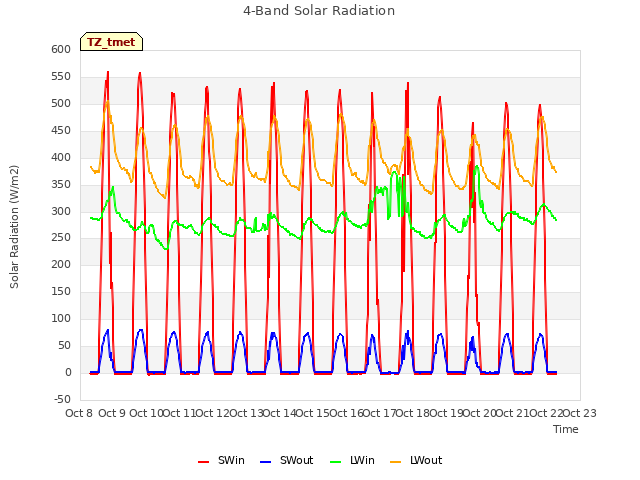This screenshot has width=640, height=480.
Task: Click the blue SWout legend swatch
Action: (x=265, y=462)
